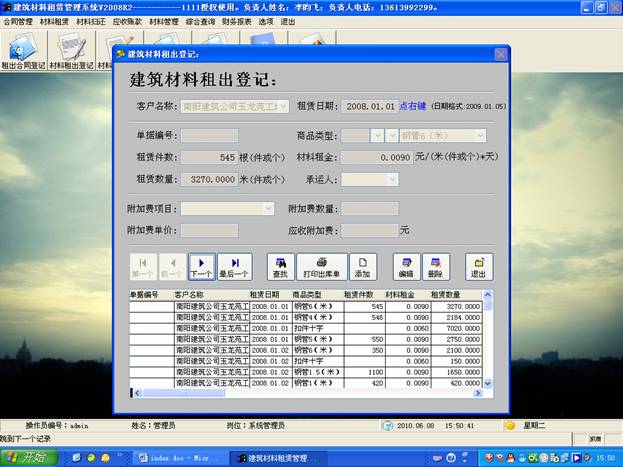Viewport: 623px width, 467px height.
Task: Click the 退出 (exit) button in dialog
Action: (479, 266)
